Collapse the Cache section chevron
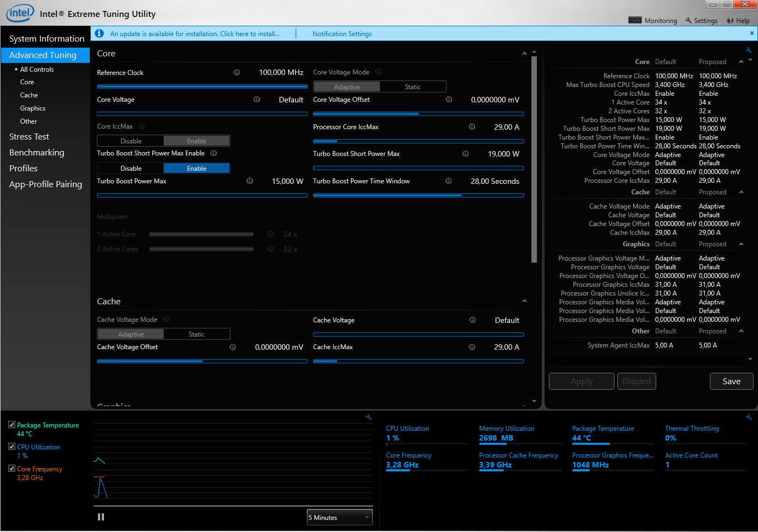 [524, 302]
